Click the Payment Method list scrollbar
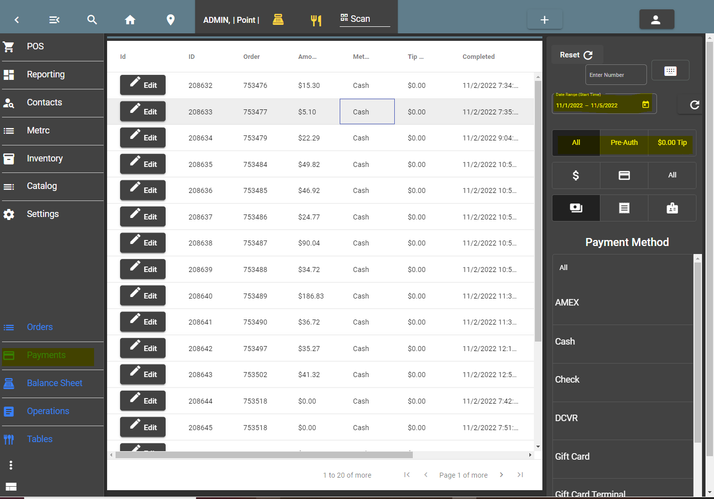 (x=697, y=351)
